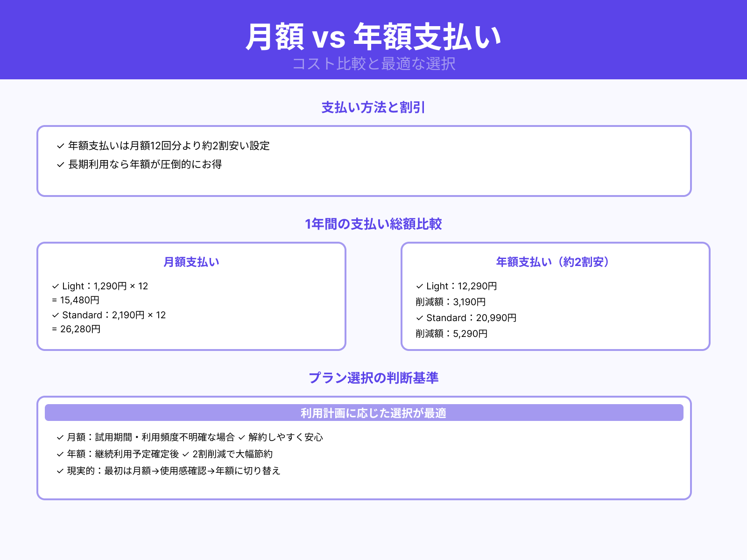Image resolution: width=747 pixels, height=560 pixels.
Task: Select the checkmark next to Standard：2,190円 × 12
Action: pos(55,315)
